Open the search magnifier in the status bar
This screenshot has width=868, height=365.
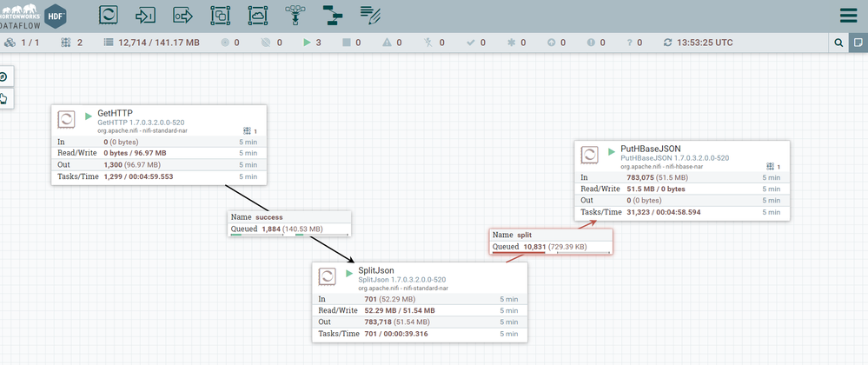coord(838,43)
